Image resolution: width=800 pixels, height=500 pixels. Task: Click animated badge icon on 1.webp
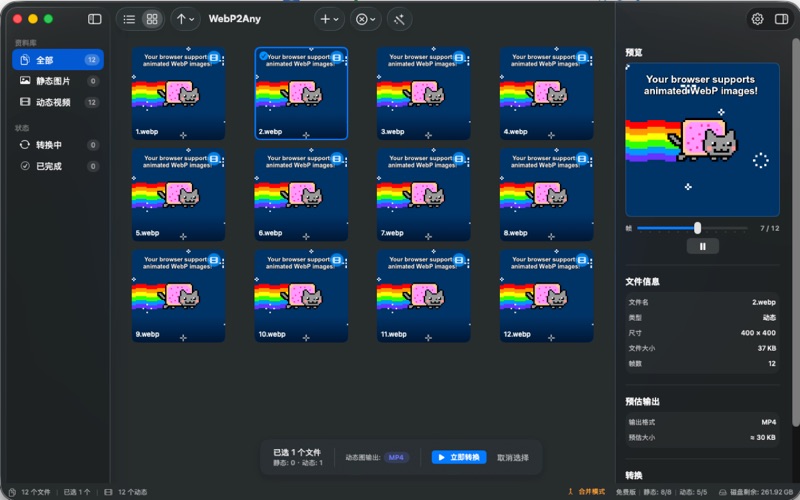(214, 57)
